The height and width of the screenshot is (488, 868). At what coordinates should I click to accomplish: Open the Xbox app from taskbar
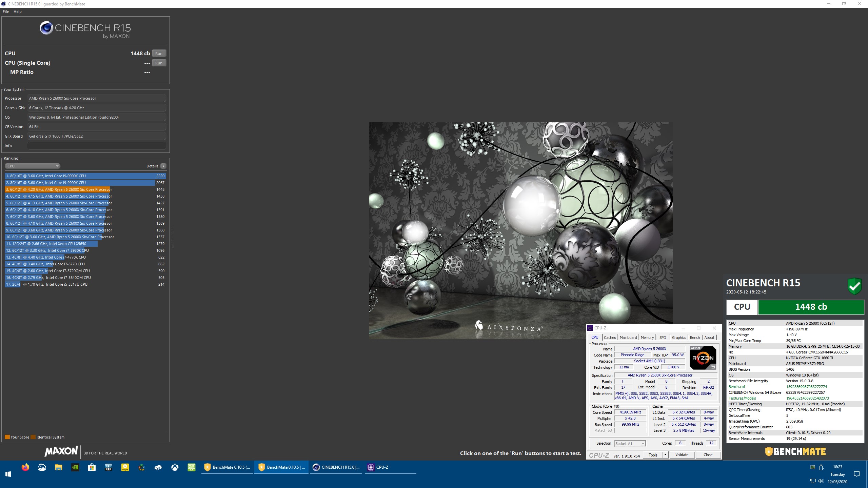[x=175, y=467]
